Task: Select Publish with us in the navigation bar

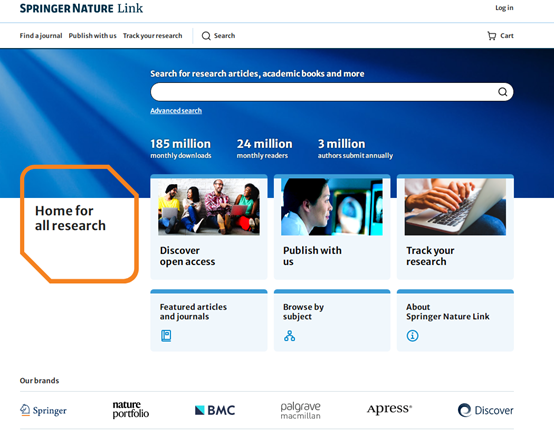Action: [93, 36]
